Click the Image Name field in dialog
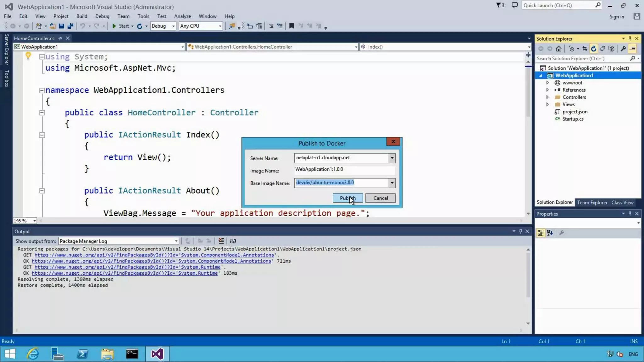 tap(345, 169)
